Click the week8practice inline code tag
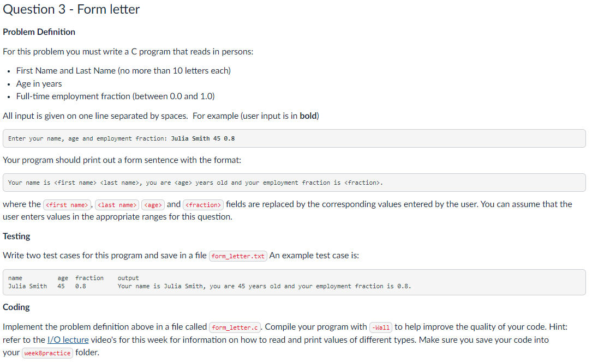Viewport: 592px width, 364px height. 47,353
